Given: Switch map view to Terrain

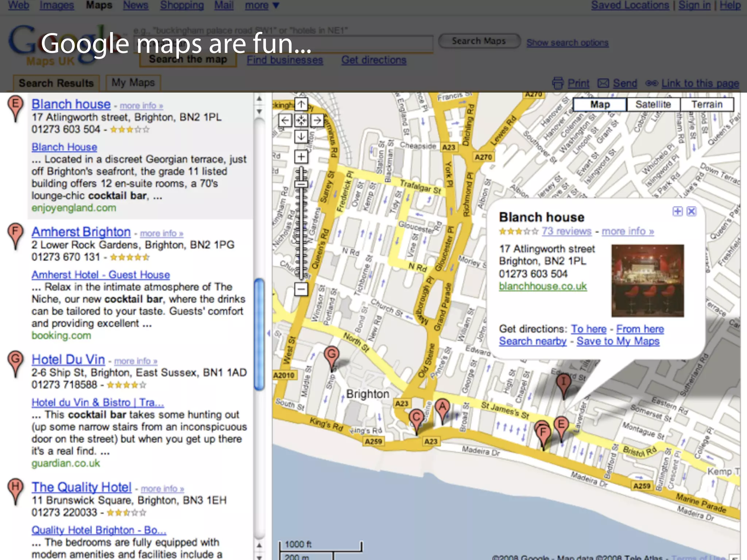Looking at the screenshot, I should (x=707, y=105).
